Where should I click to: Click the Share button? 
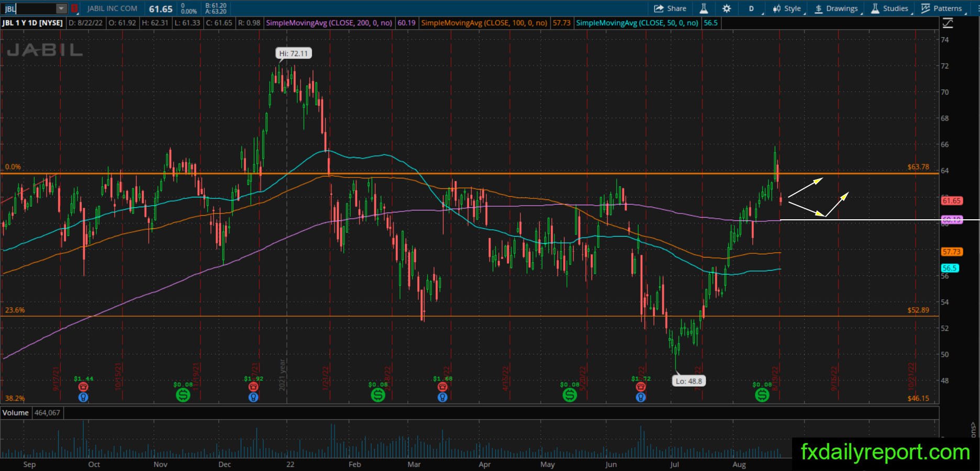(x=670, y=8)
